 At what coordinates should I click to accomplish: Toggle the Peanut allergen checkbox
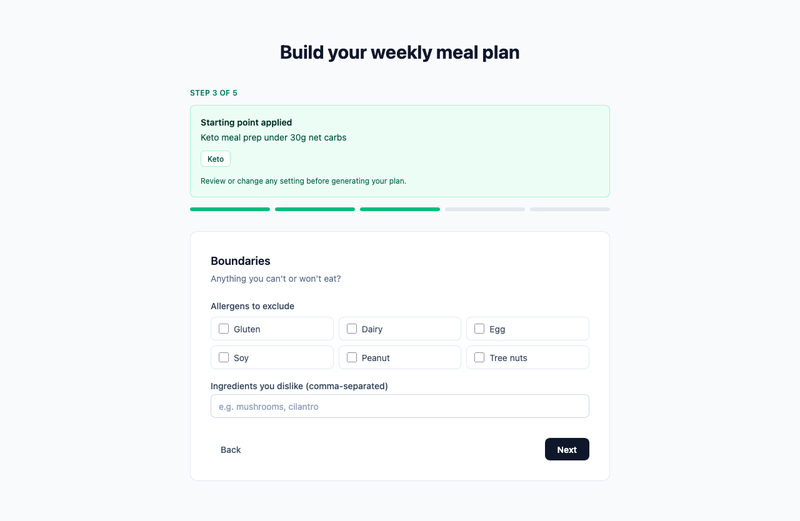352,357
